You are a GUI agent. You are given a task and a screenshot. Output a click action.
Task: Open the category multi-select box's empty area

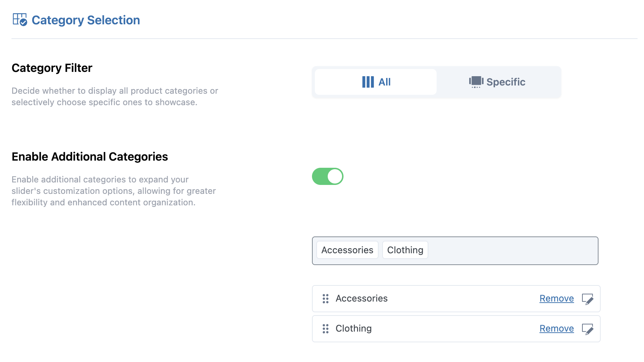click(512, 251)
